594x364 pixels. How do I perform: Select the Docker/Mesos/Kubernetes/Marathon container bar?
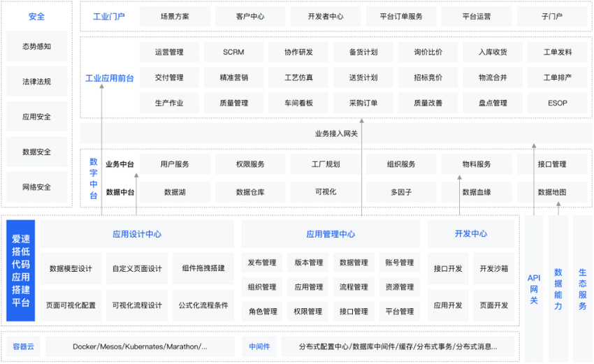click(x=140, y=347)
